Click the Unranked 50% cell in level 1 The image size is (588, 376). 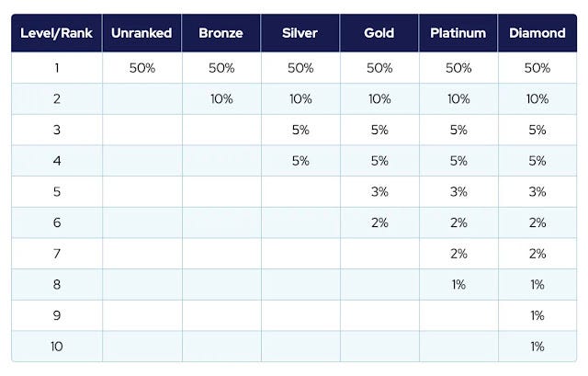click(141, 68)
